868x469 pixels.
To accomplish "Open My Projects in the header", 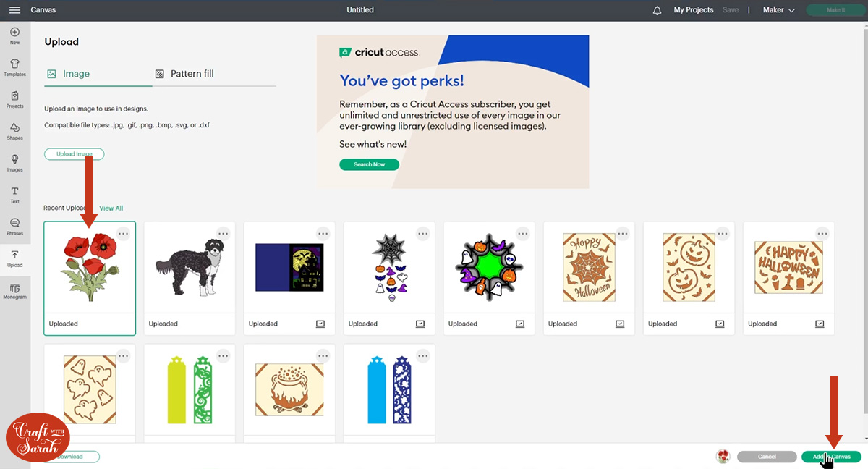I will point(694,10).
